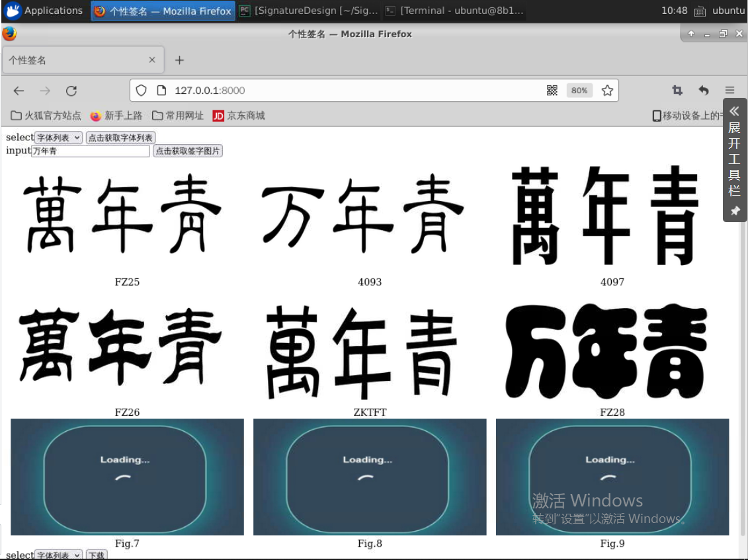Bookmark this page with the star icon
748x560 pixels.
point(607,91)
